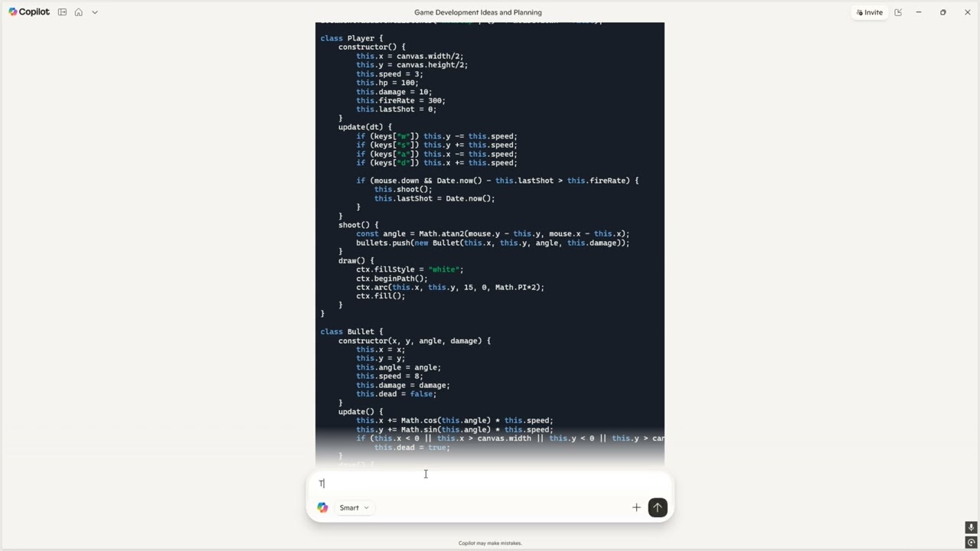Restore down the Copilot window
Screen dimensions: 980x551
click(943, 12)
